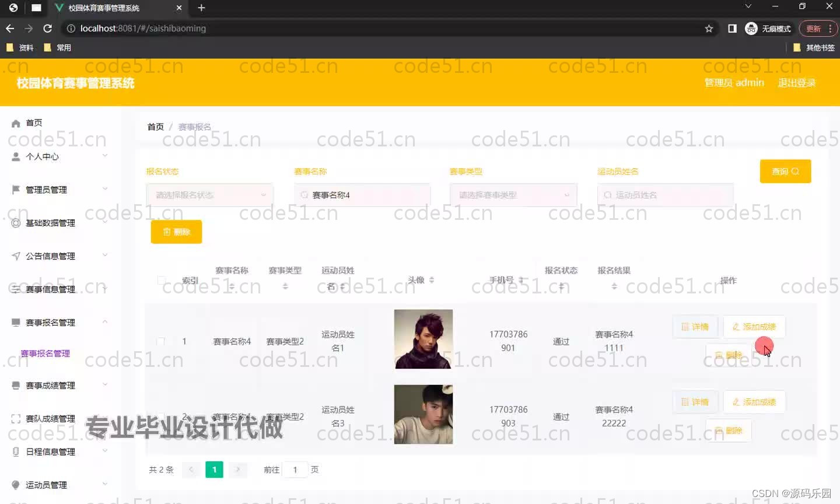The image size is (840, 504).
Task: Expand 公告信息管理 sidebar menu
Action: click(105, 256)
